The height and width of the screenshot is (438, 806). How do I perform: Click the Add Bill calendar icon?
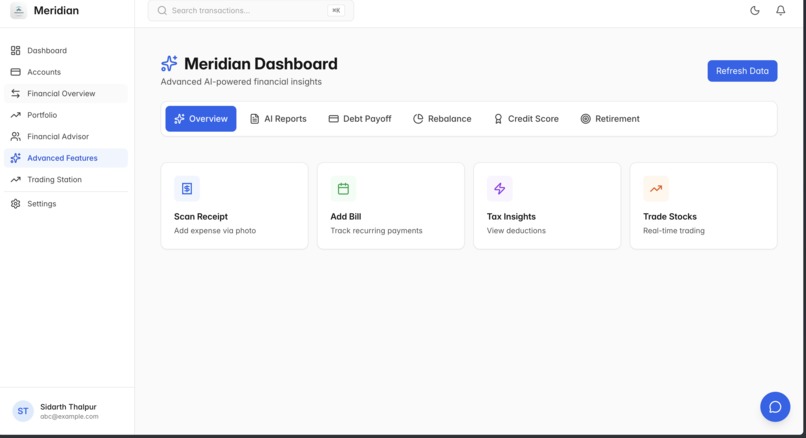click(343, 189)
